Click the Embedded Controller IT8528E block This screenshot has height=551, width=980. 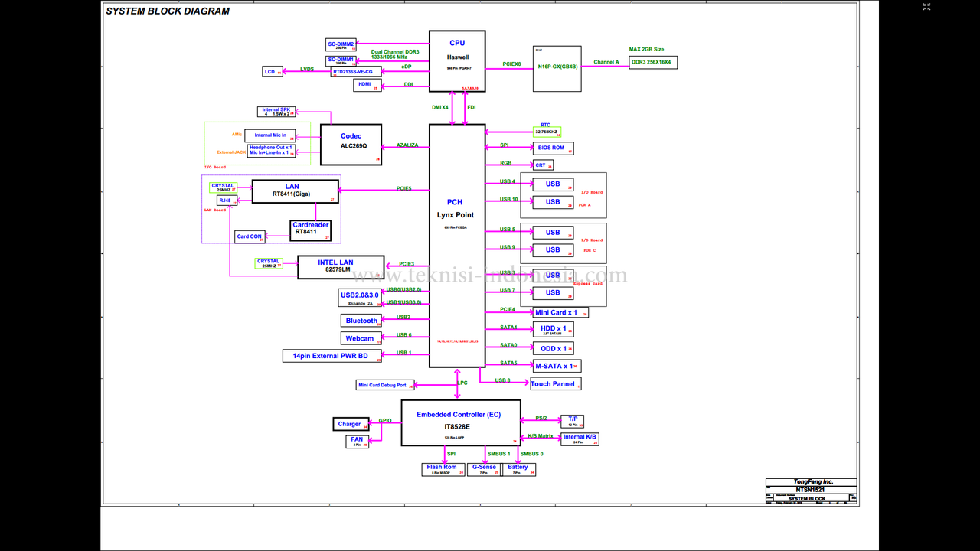coord(461,422)
